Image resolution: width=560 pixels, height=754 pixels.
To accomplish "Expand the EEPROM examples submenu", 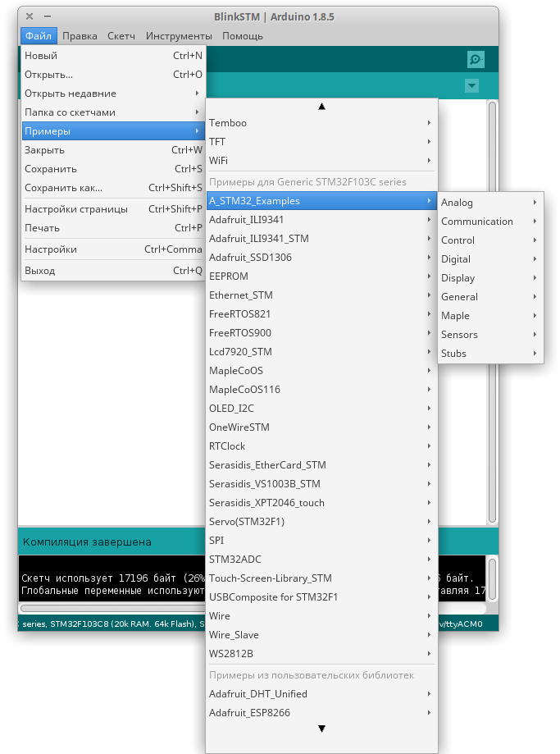I will 321,276.
